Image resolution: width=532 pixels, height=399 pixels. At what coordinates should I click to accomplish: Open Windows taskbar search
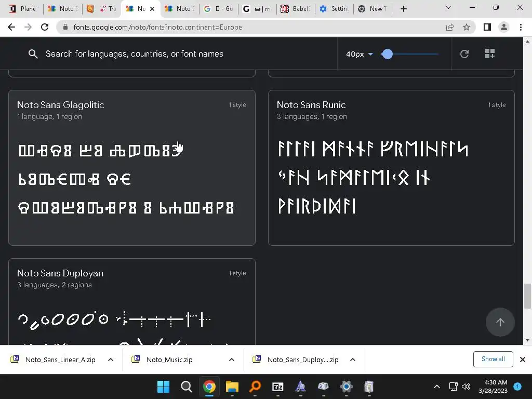pyautogui.click(x=187, y=387)
